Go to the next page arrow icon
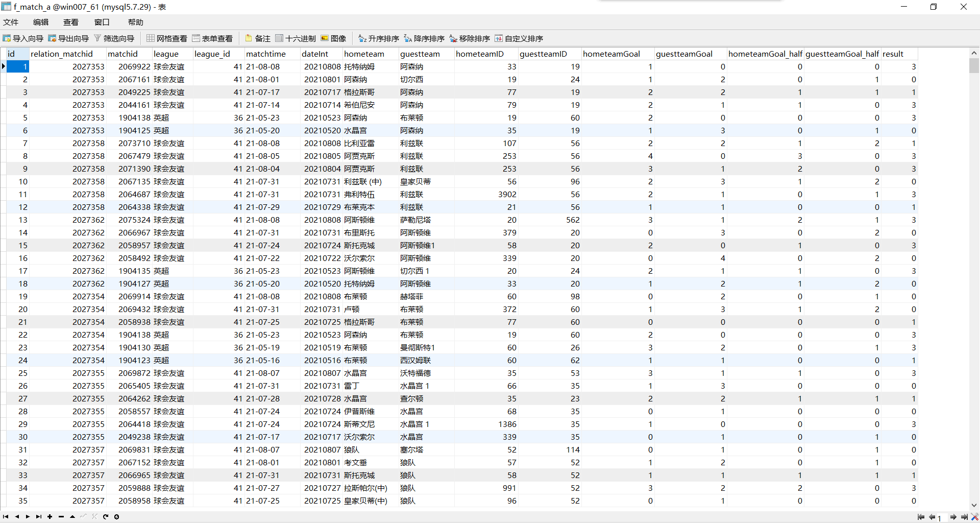This screenshot has height=523, width=980. pos(953,517)
